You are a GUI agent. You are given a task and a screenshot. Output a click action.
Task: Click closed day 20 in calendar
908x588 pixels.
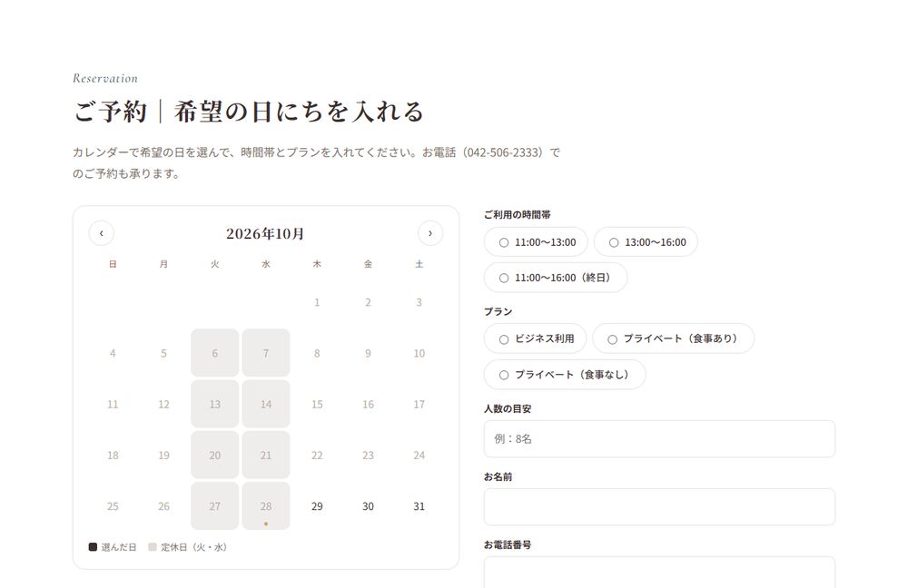(215, 455)
